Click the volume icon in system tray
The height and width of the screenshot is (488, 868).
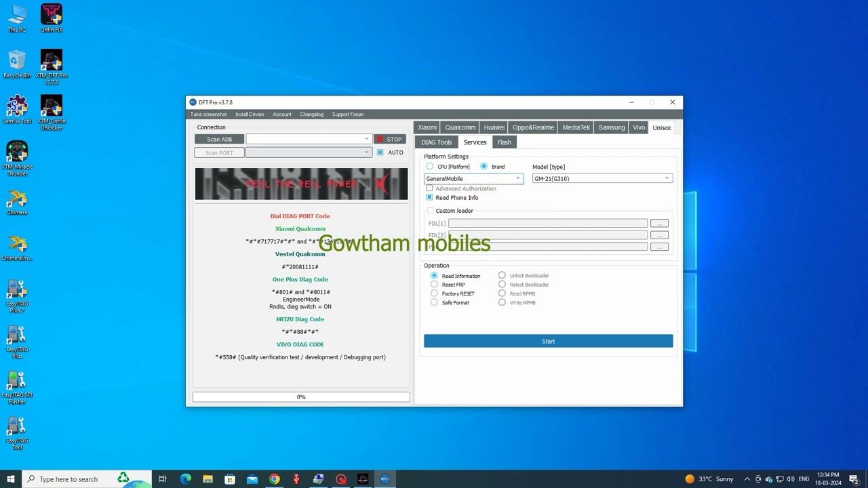(791, 479)
